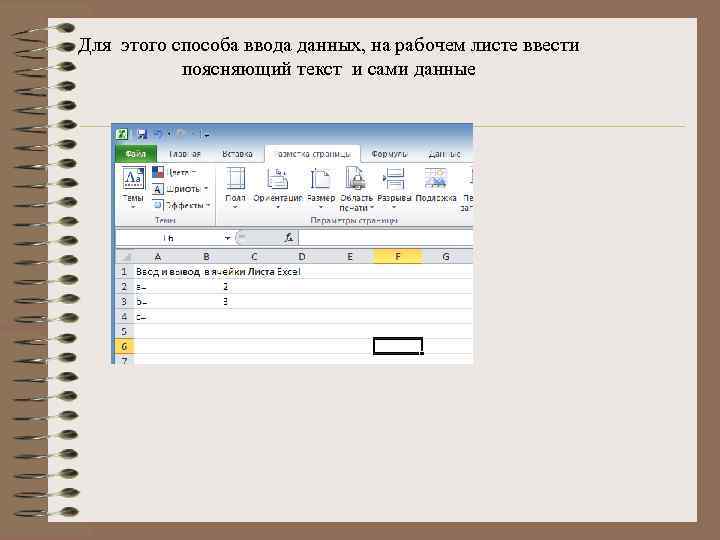Click the Save icon in quick access toolbar
This screenshot has height=540, width=720.
[141, 134]
